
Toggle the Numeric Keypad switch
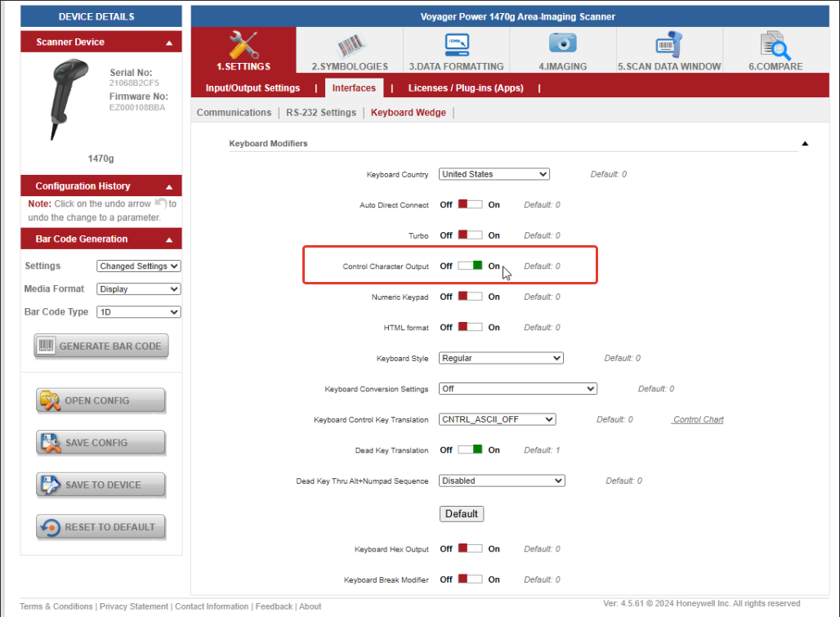tap(470, 297)
